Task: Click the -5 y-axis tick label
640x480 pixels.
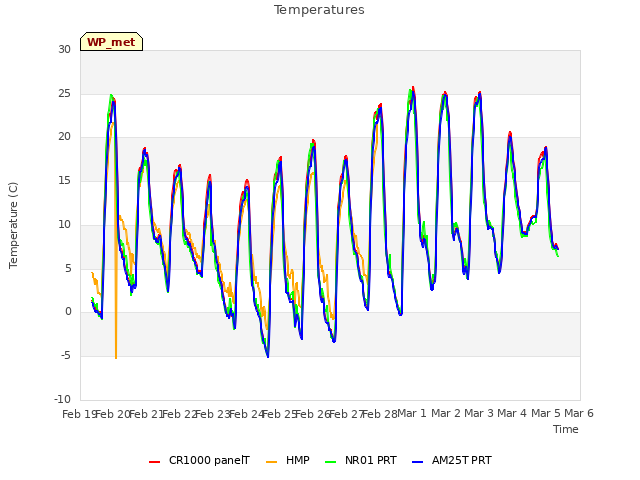Action: pyautogui.click(x=66, y=356)
